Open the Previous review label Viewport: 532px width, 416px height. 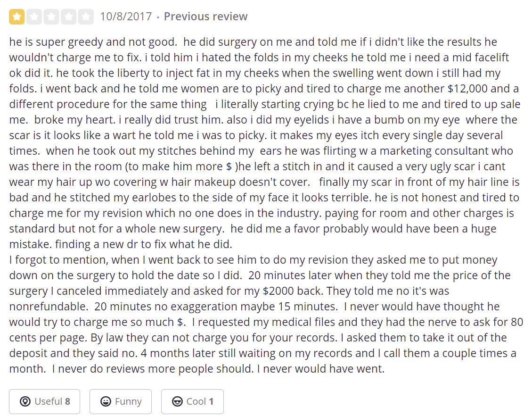click(205, 17)
